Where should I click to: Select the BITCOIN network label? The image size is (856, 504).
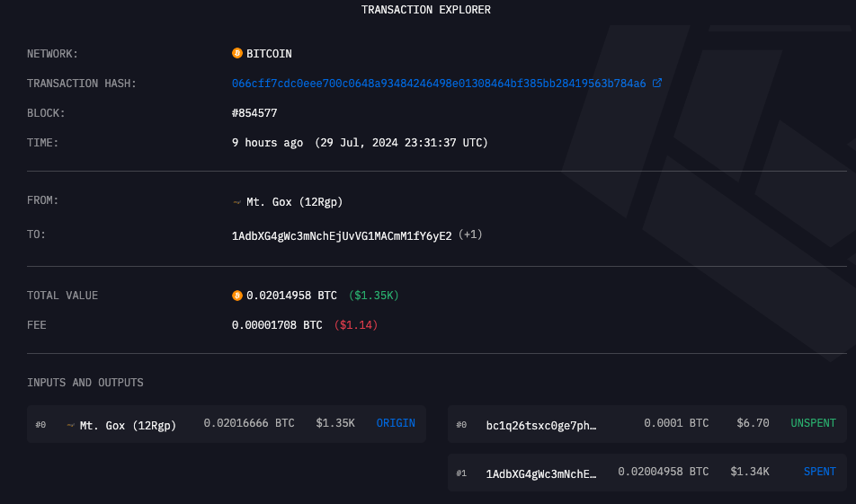(x=269, y=54)
